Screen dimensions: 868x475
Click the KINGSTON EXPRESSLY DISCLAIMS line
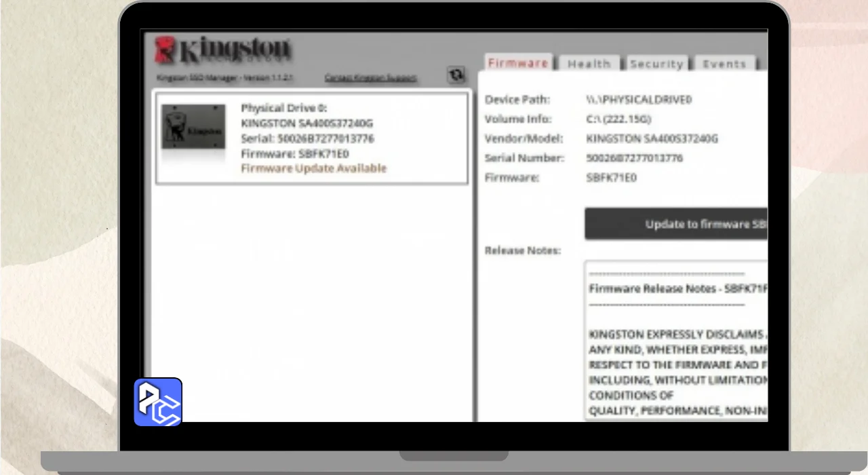(x=678, y=335)
